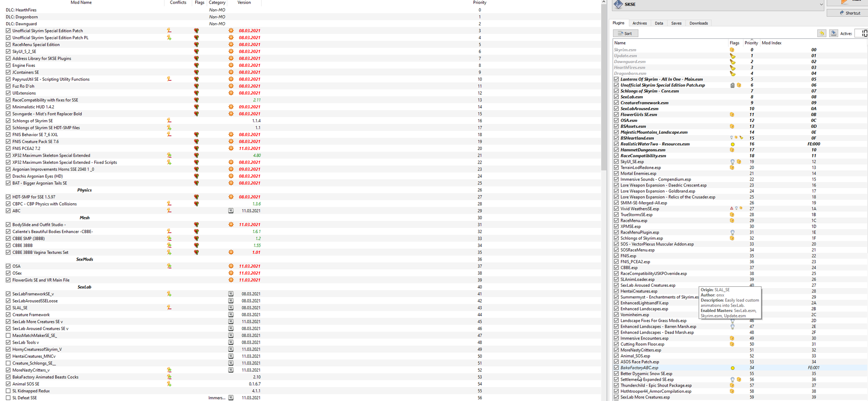Disable the SexLab.esm plugin checkbox
The width and height of the screenshot is (868, 401).
click(616, 97)
